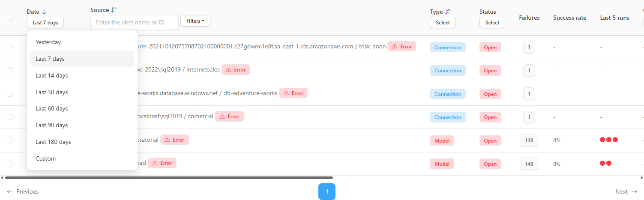Open the Last 7 days date dropdown button
The image size is (644, 200).
pos(45,23)
